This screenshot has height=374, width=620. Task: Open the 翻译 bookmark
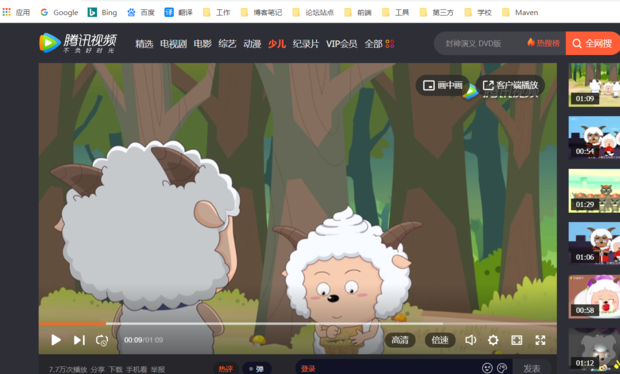pyautogui.click(x=178, y=12)
